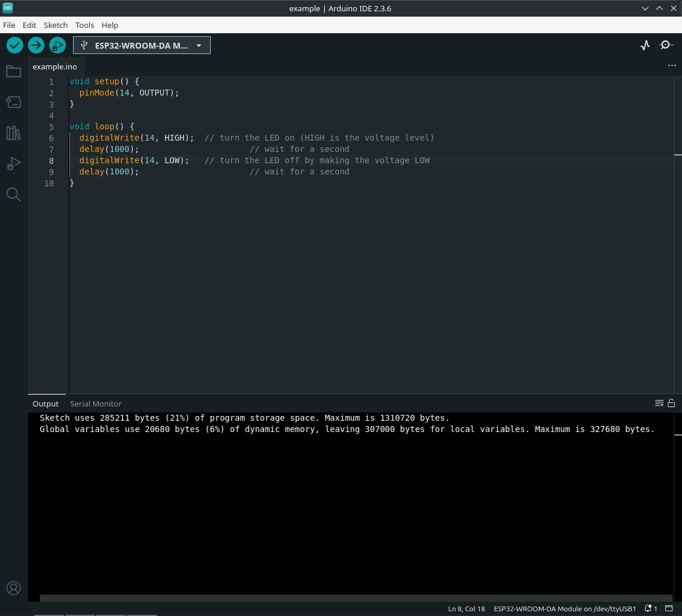This screenshot has height=616, width=682.
Task: Click the Verify sketch checkmark icon
Action: [15, 45]
